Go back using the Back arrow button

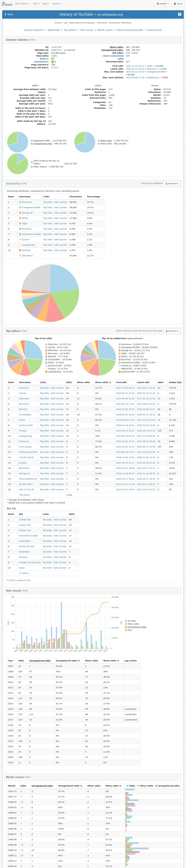pyautogui.click(x=9, y=14)
